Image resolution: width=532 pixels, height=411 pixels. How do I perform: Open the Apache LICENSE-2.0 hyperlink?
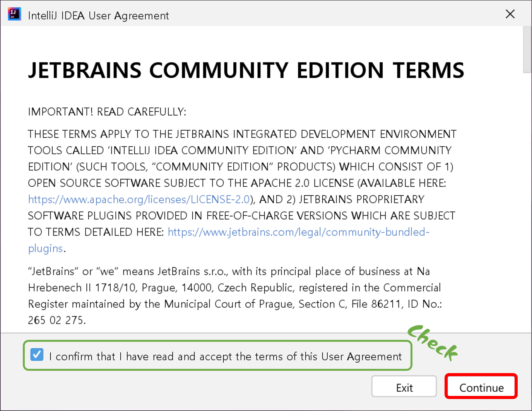139,199
